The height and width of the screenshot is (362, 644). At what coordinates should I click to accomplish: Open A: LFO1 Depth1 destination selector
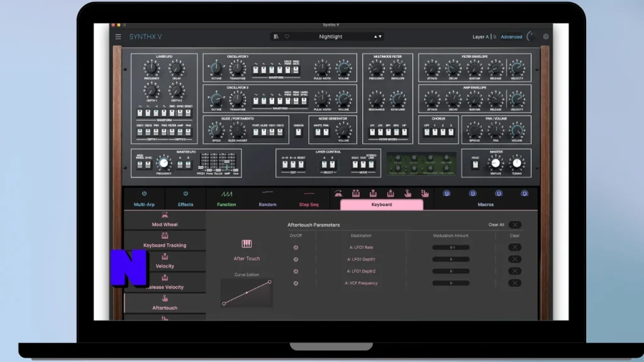[361, 260]
